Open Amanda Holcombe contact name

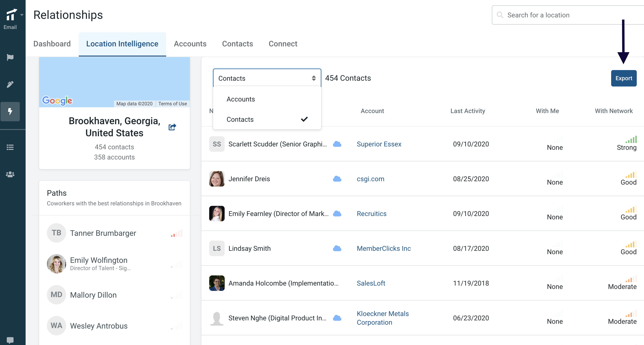[283, 283]
